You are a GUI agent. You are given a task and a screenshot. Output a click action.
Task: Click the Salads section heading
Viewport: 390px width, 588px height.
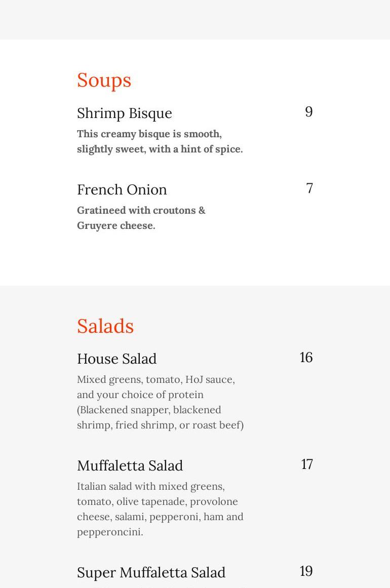105,326
